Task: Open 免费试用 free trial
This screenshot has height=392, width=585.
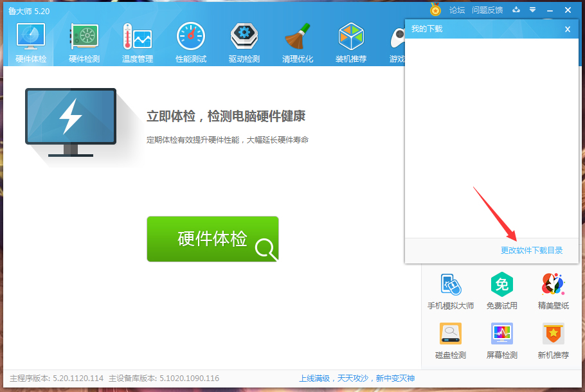Action: (501, 289)
